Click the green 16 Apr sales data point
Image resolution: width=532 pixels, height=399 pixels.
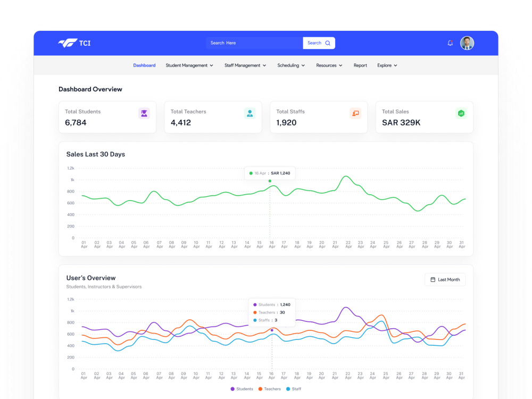pyautogui.click(x=270, y=181)
